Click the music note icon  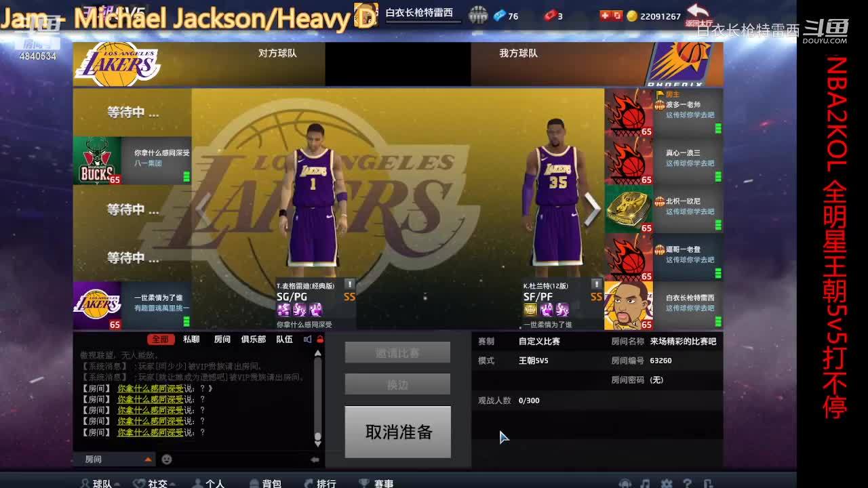coord(645,483)
